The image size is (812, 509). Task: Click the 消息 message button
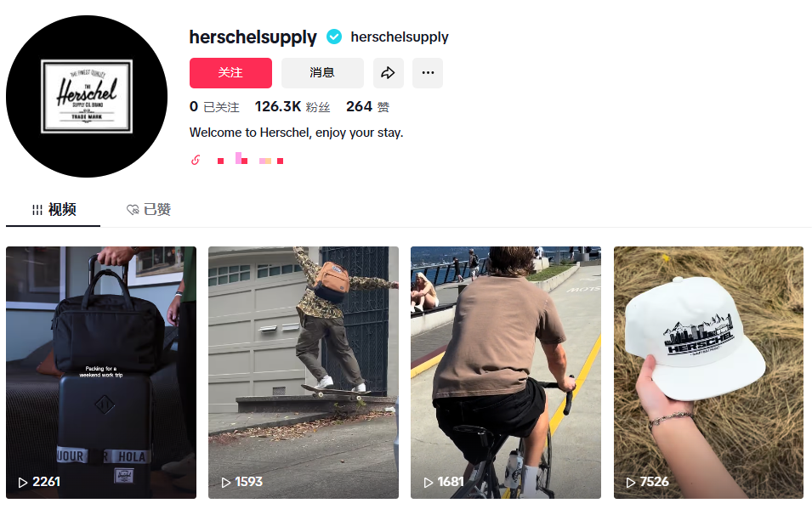coord(322,73)
